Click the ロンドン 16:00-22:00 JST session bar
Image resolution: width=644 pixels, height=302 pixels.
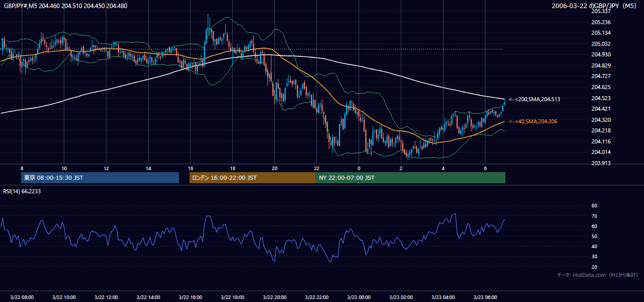click(x=252, y=178)
